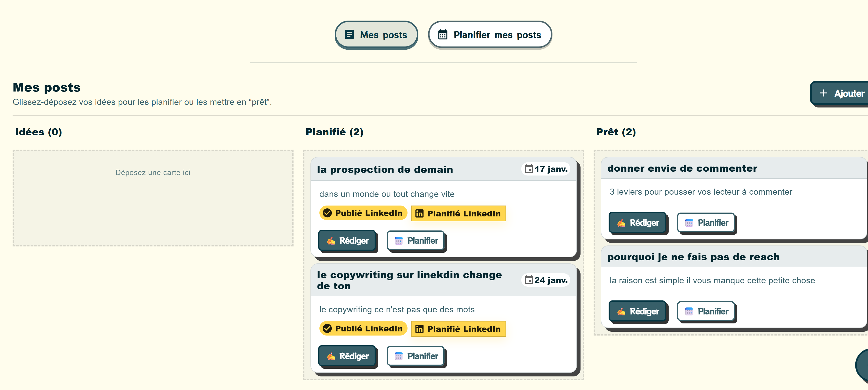The height and width of the screenshot is (390, 868).
Task: Click calendar icon in Planifier mes posts tab
Action: [x=443, y=35]
